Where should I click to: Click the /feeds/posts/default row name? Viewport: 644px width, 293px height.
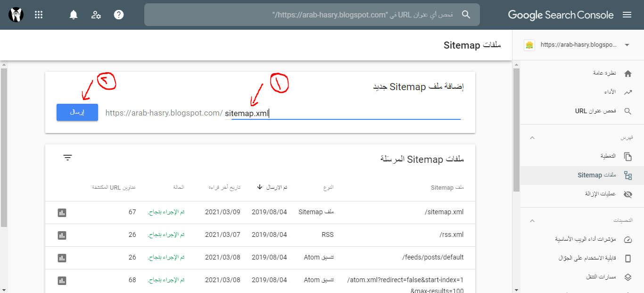click(x=433, y=258)
